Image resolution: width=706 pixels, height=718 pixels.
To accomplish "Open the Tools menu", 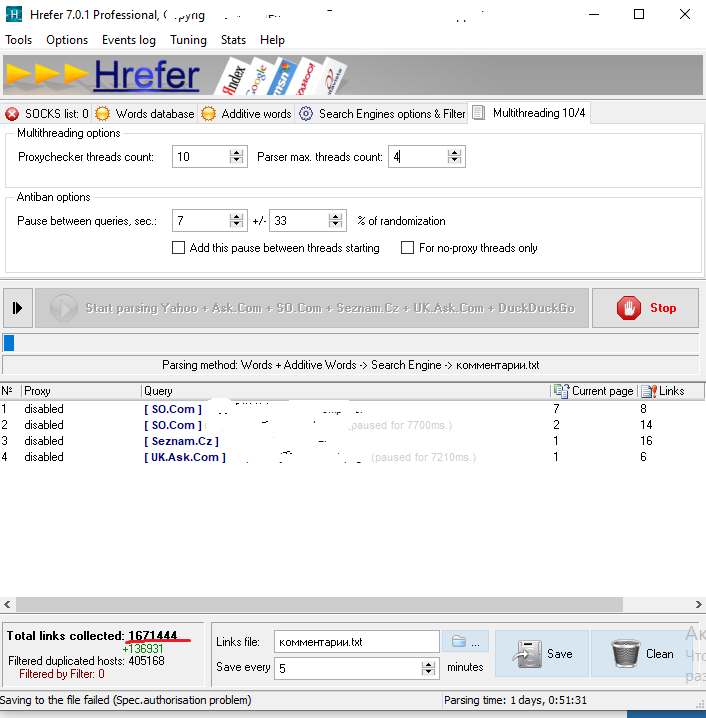I will point(18,40).
